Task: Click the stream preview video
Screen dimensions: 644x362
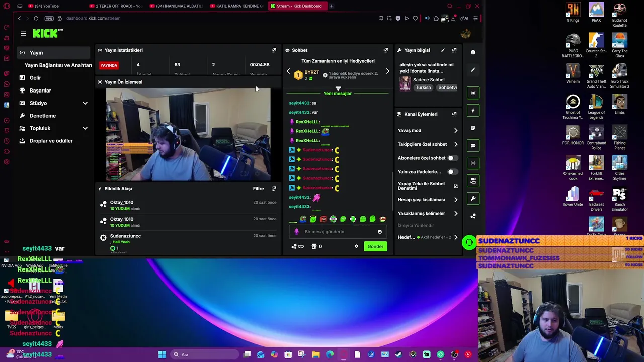Action: point(188,135)
